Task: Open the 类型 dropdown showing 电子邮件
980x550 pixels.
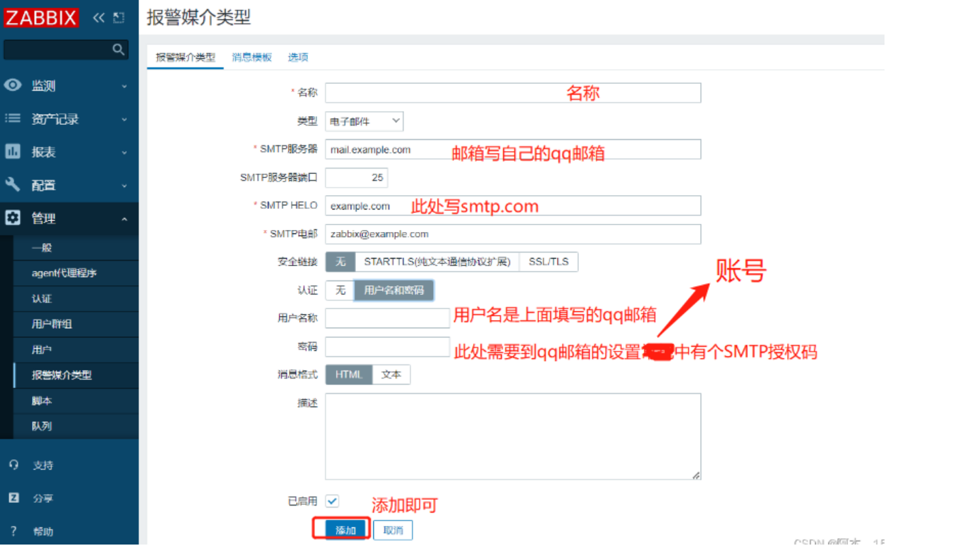Action: point(364,121)
